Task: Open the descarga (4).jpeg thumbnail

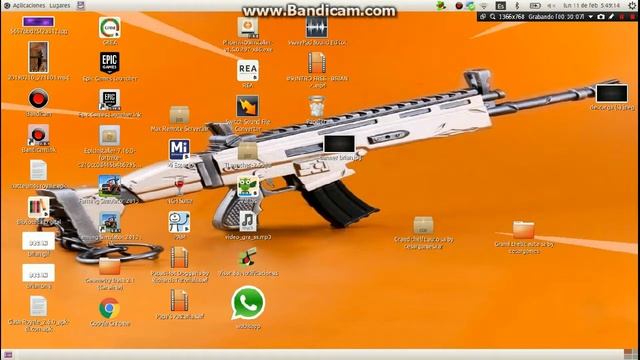Action: coord(612,93)
